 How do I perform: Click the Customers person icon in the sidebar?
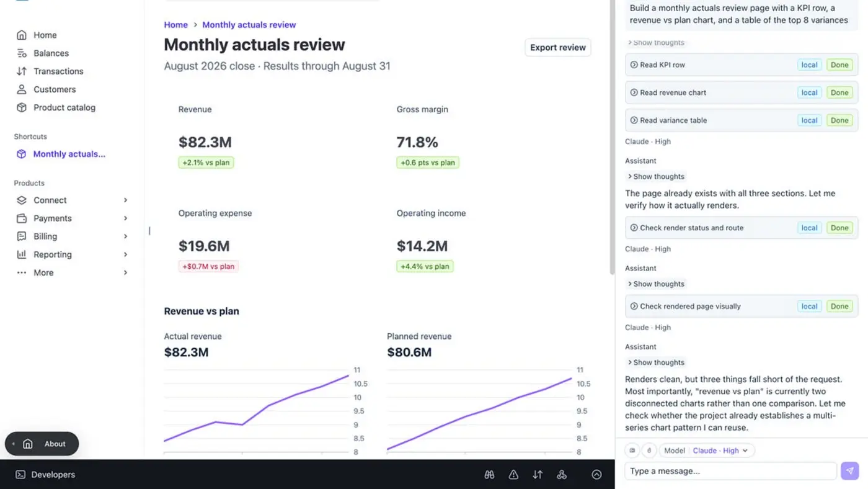[x=22, y=89]
